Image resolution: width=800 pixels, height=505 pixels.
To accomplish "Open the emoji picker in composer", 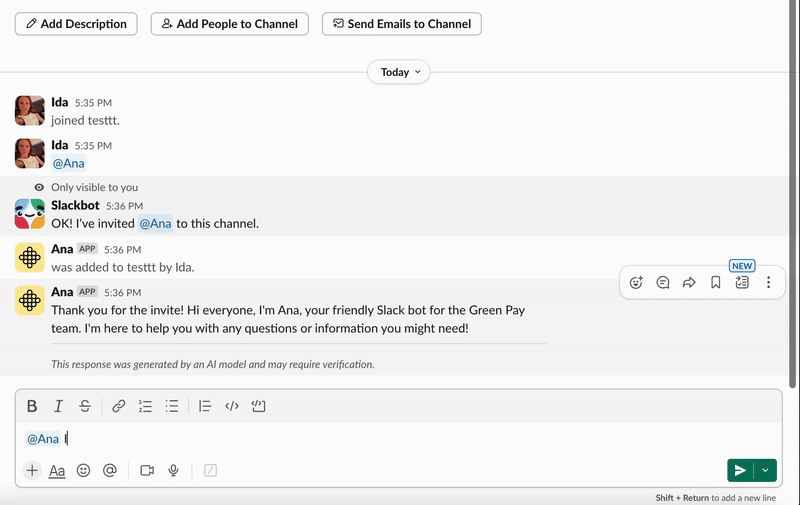I will coord(83,470).
